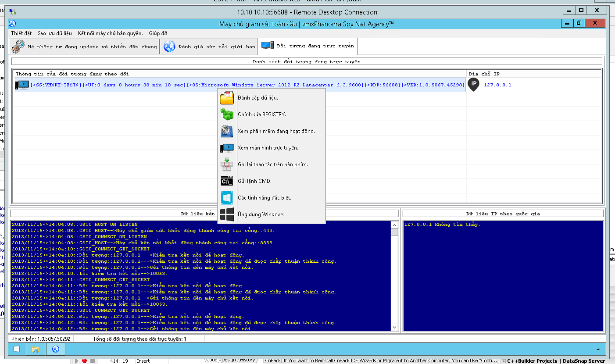Screen dimensions: 615x364
Task: Click 'Dữ liệu IP theo quốc gia' header
Action: coord(503,214)
